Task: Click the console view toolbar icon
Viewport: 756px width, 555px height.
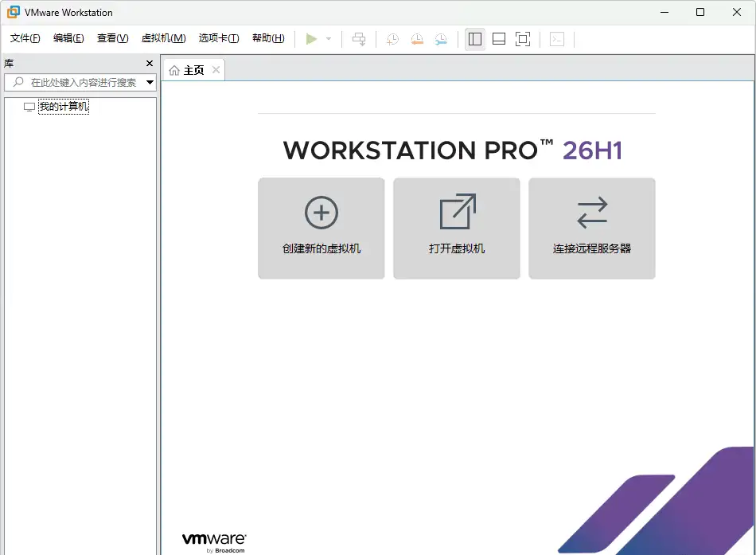Action: [x=557, y=39]
